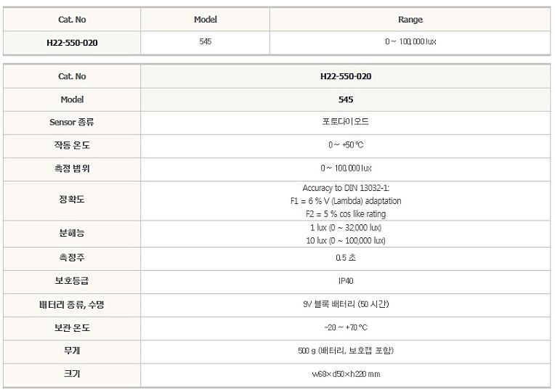The height and width of the screenshot is (392, 555).
Task: Select the Sensor 종류 label cell
Action: [x=72, y=123]
